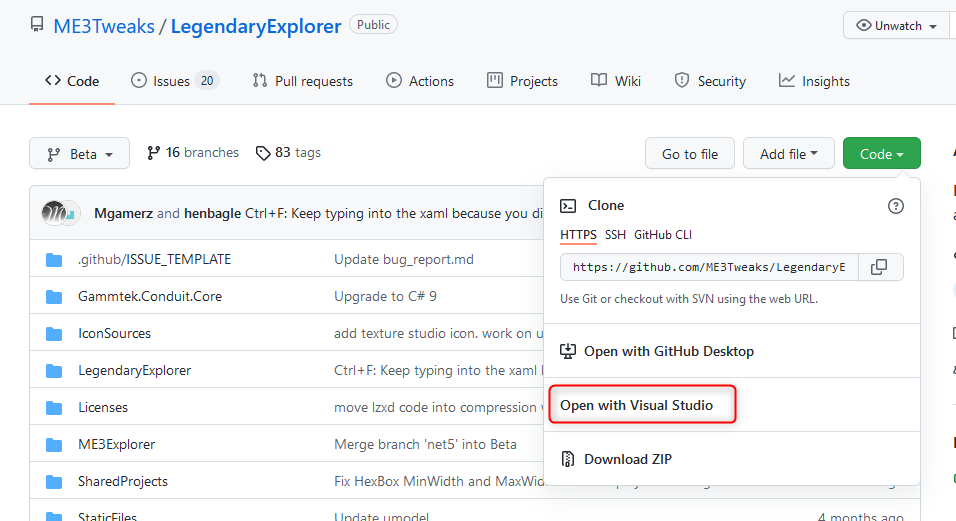The width and height of the screenshot is (956, 521).
Task: Open commit 'move lzxd code into compression'
Action: 438,408
